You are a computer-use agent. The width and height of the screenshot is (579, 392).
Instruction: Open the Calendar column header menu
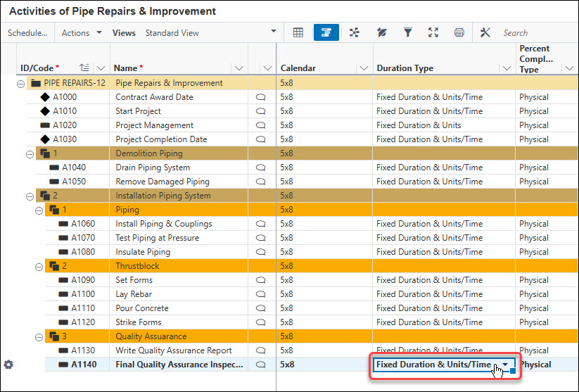364,68
